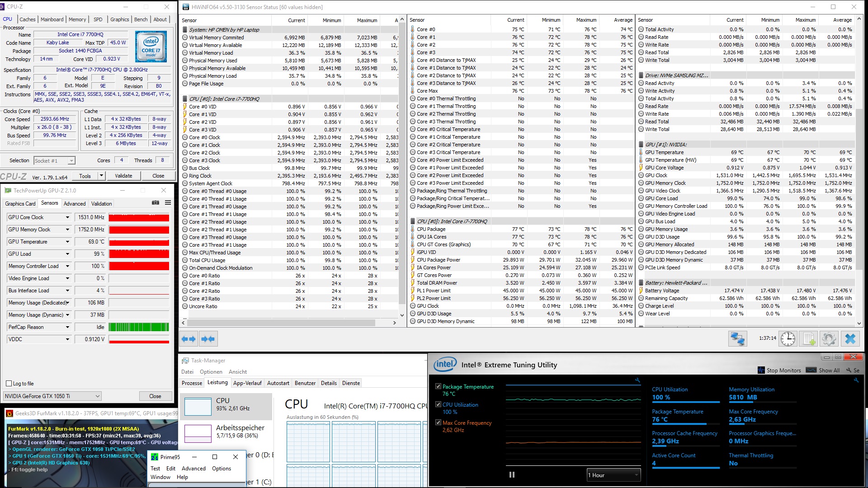Open NVIDIA GeForce GTX 1050 Ti selector
Image resolution: width=868 pixels, height=488 pixels.
[x=52, y=396]
